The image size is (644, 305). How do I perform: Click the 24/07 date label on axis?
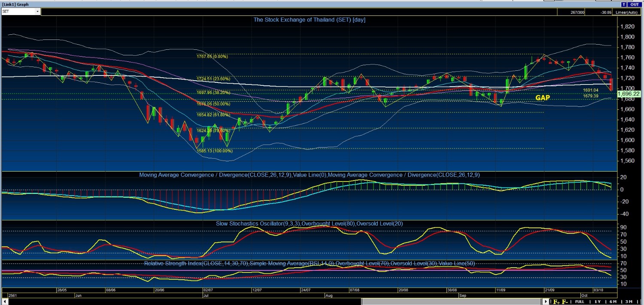click(x=306, y=290)
